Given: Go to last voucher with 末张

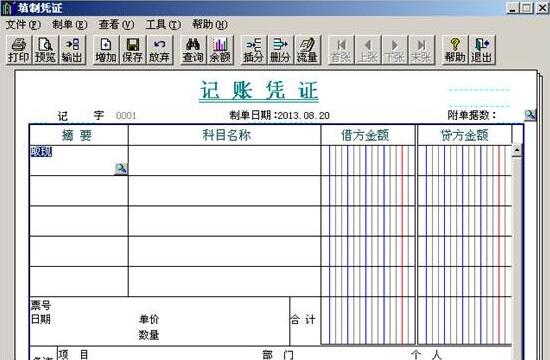Looking at the screenshot, I should tap(421, 50).
